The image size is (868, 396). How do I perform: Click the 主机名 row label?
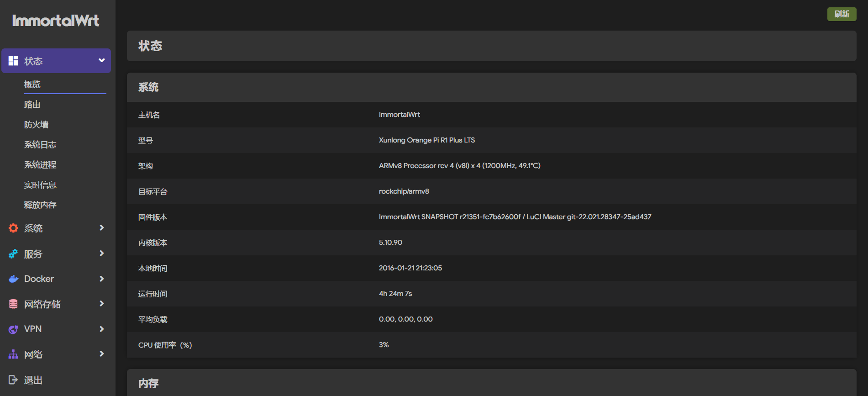click(149, 115)
